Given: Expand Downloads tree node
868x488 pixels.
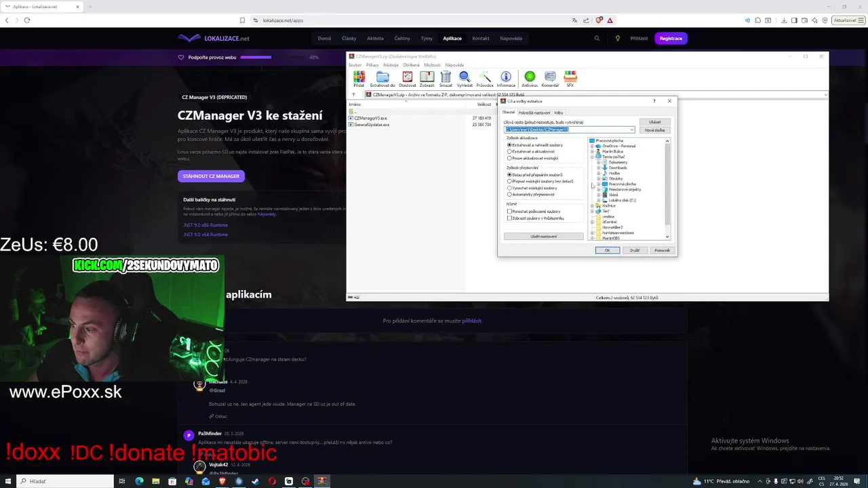Looking at the screenshot, I should pyautogui.click(x=598, y=168).
